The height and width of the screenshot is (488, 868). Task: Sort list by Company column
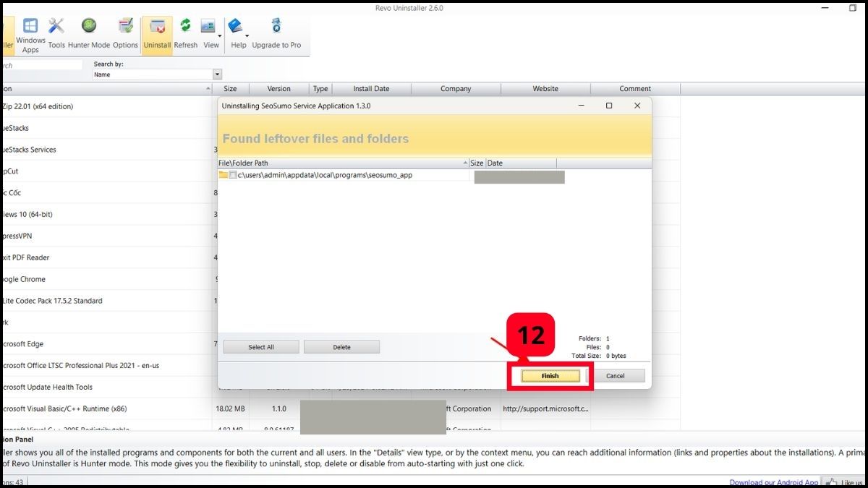click(x=456, y=89)
